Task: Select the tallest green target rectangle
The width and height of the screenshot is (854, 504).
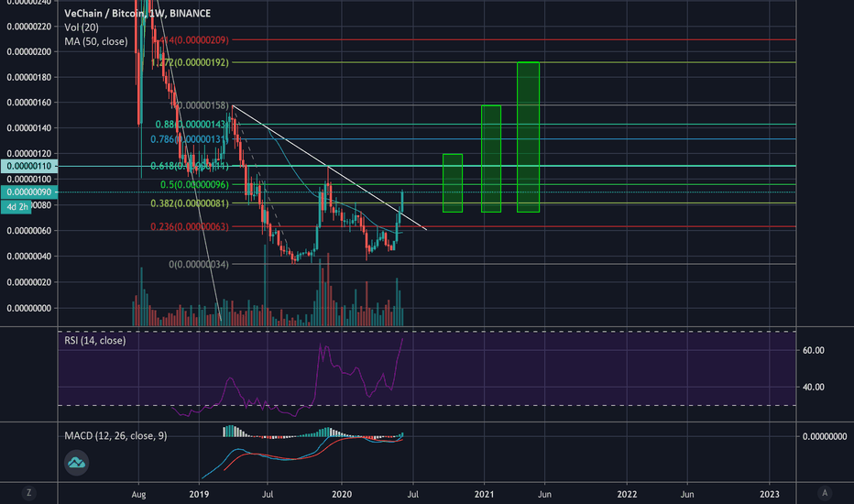Action: [529, 137]
